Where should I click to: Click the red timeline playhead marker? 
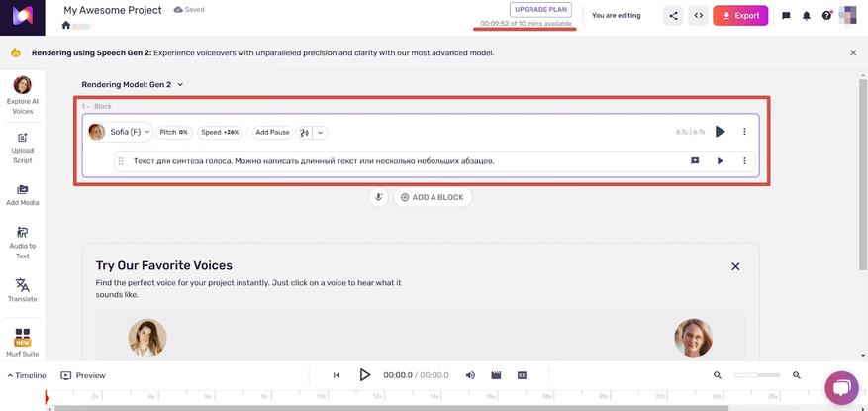[48, 398]
